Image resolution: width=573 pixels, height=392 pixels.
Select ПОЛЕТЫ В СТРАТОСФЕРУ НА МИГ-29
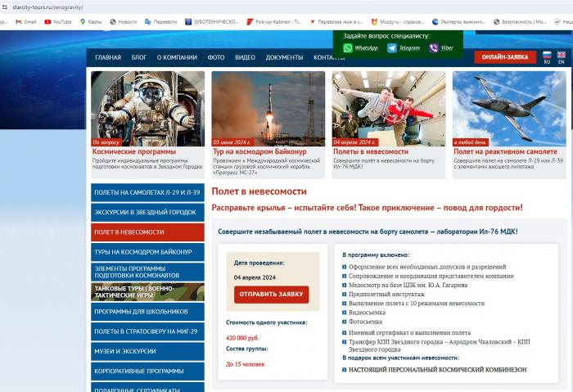[x=147, y=331]
